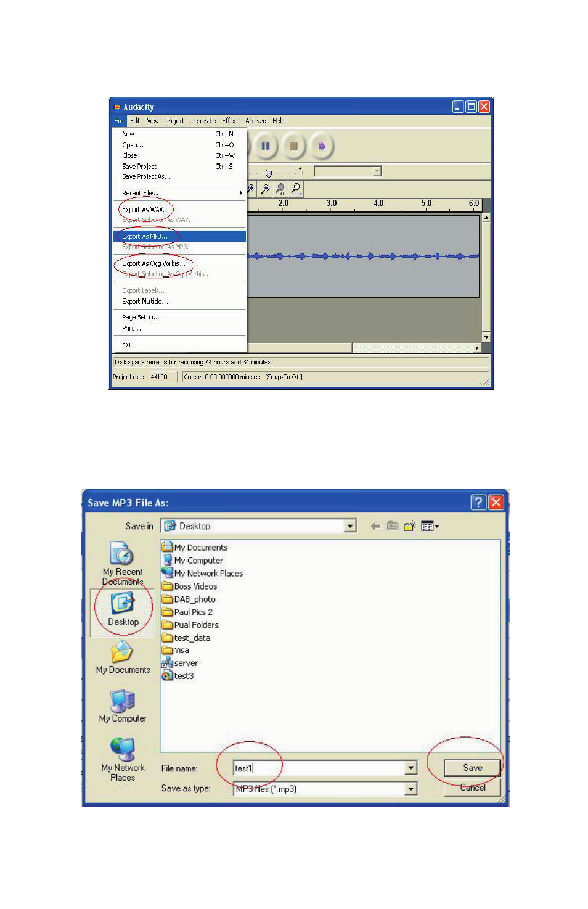Viewport: 588px width, 909px height.
Task: Expand the Recent Files submenu
Action: pyautogui.click(x=179, y=193)
